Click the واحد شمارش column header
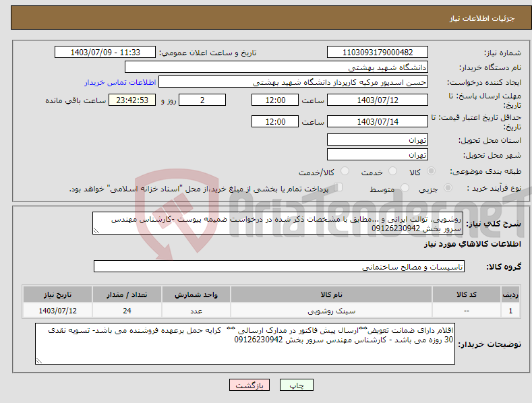532x403 pixels. 196,294
